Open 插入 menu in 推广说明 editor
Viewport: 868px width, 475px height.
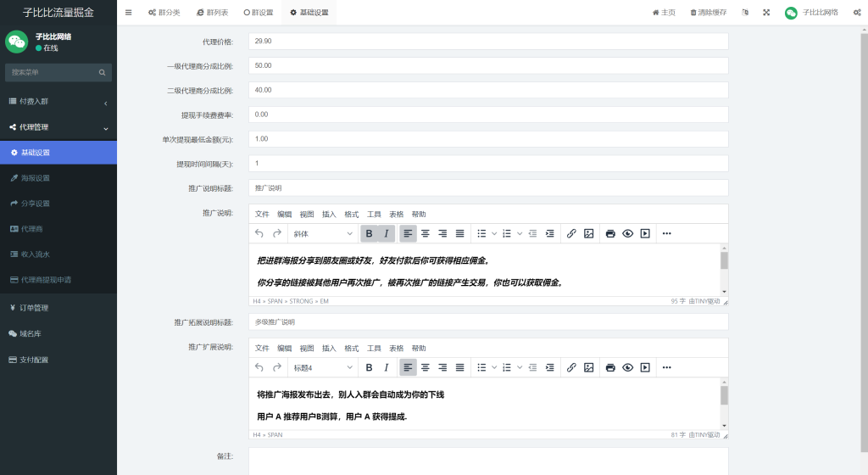[x=329, y=215]
